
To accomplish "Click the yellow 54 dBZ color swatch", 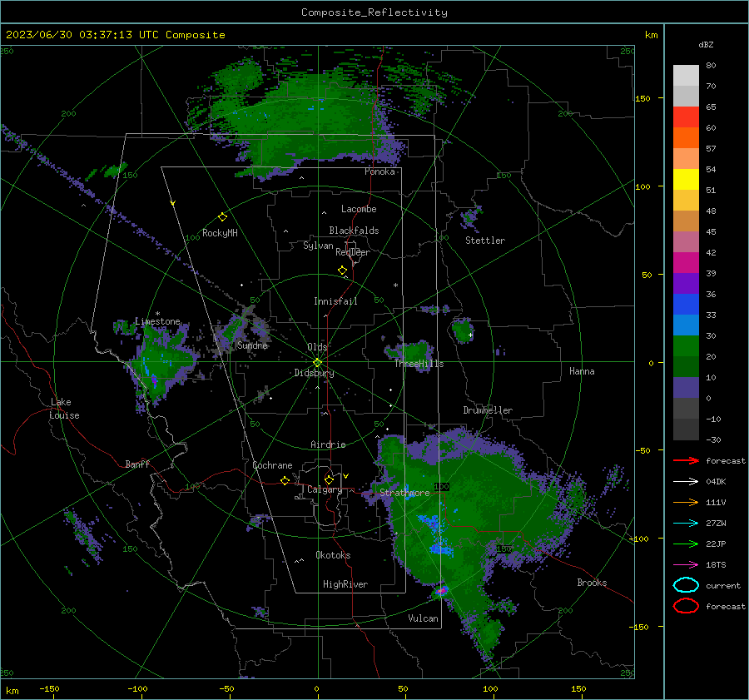I will [686, 179].
